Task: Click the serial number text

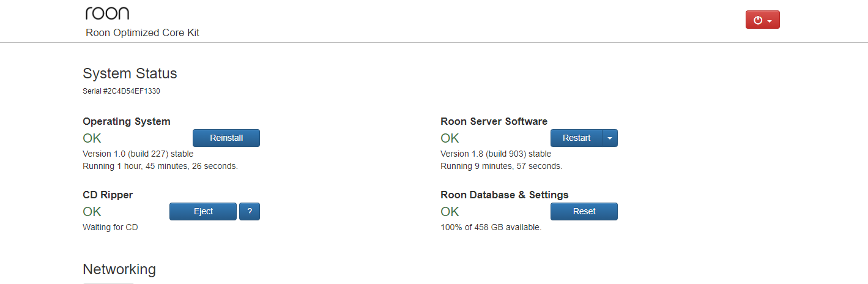Action: [121, 91]
